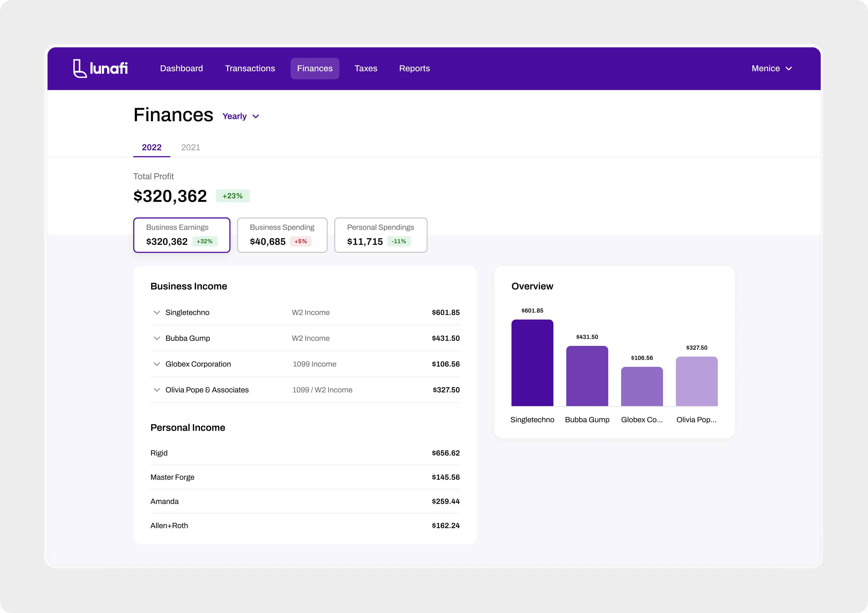Click the Rigid personal income row
Viewport: 868px width, 613px height.
coord(305,453)
